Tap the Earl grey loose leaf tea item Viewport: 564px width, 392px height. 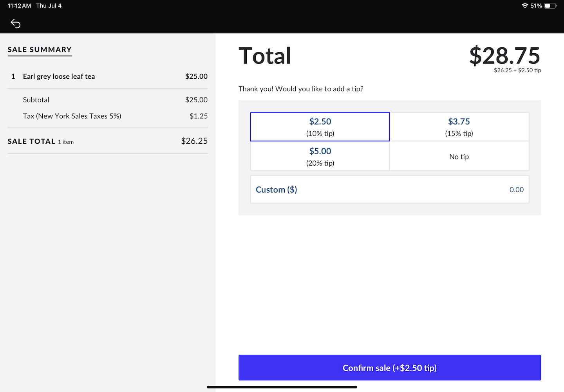[x=59, y=76]
